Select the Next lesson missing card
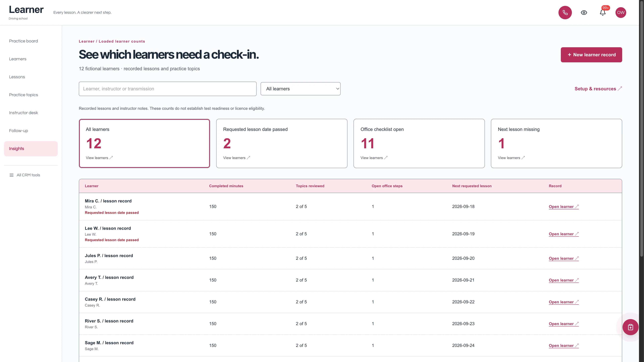644x362 pixels. click(x=556, y=143)
